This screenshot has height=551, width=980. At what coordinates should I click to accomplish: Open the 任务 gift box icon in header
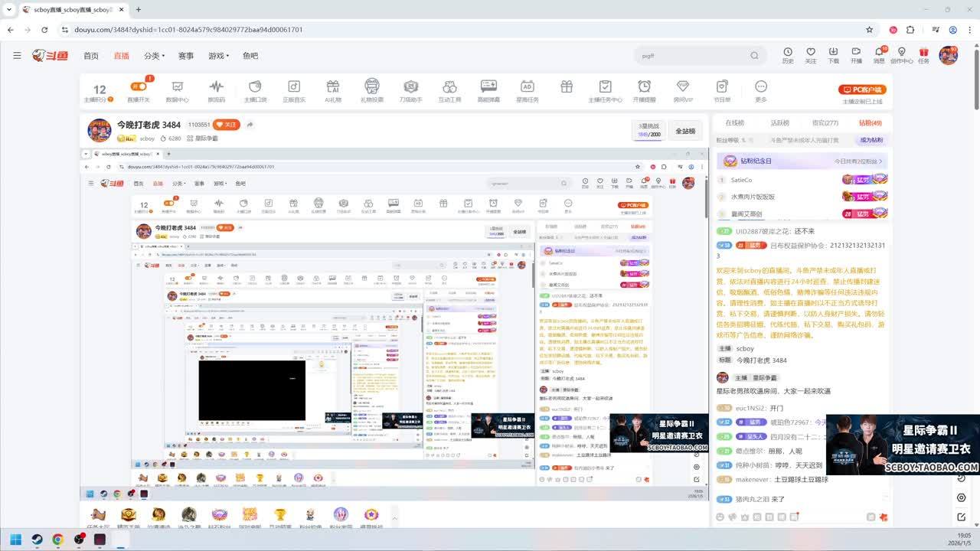(924, 55)
